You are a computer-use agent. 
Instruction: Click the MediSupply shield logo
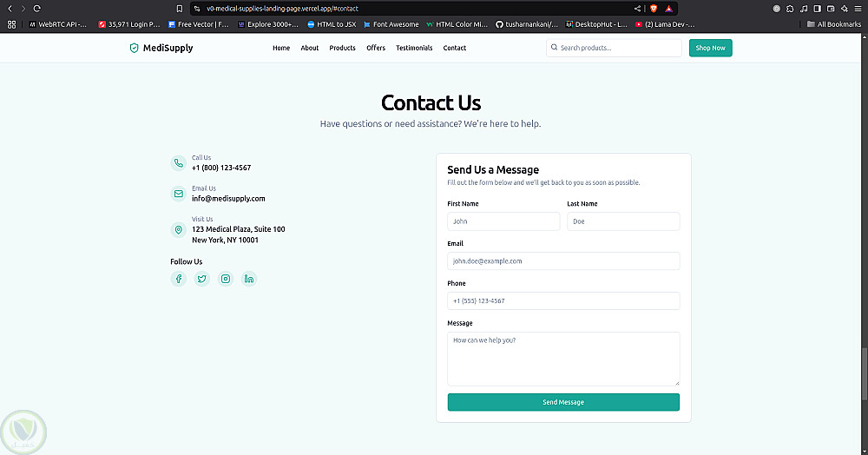point(134,48)
